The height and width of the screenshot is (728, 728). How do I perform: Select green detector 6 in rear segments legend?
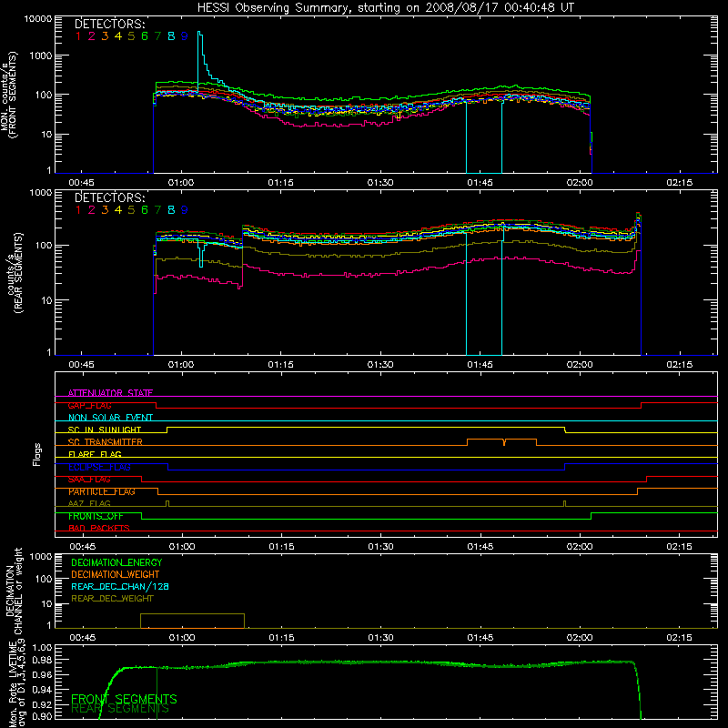[145, 210]
